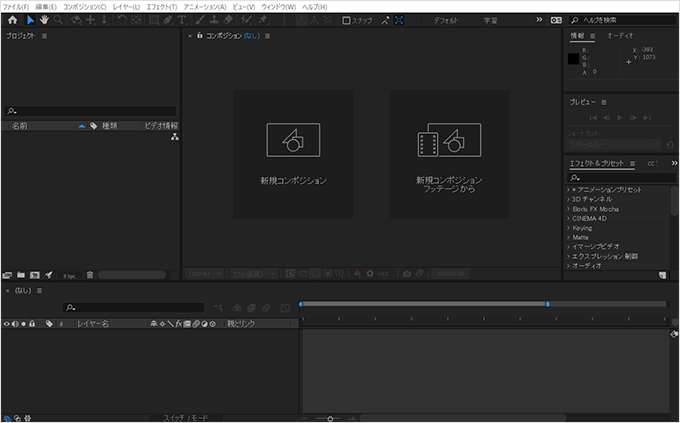Click 新規コンポジション フッテージから button
This screenshot has width=680, height=423.
(x=449, y=154)
